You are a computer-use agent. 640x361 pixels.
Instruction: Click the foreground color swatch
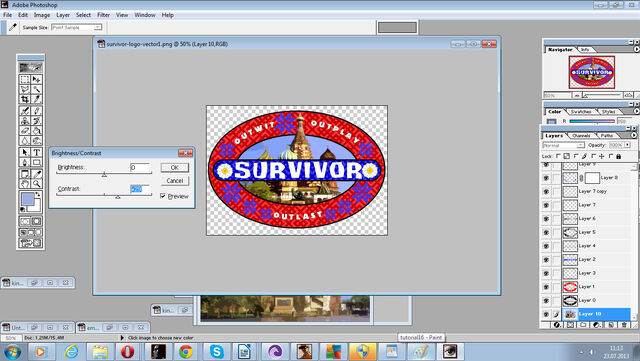(27, 200)
